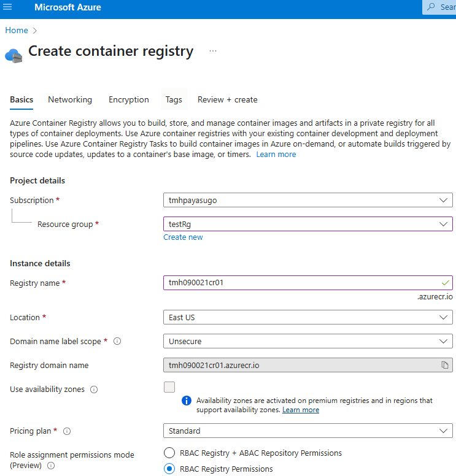Click the Registry name field label
Image resolution: width=456 pixels, height=476 pixels.
click(x=34, y=283)
